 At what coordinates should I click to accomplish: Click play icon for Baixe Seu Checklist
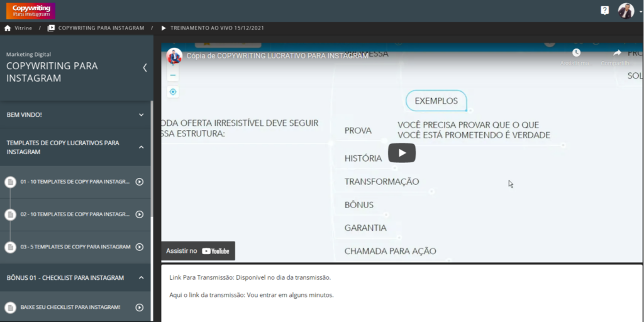(140, 308)
